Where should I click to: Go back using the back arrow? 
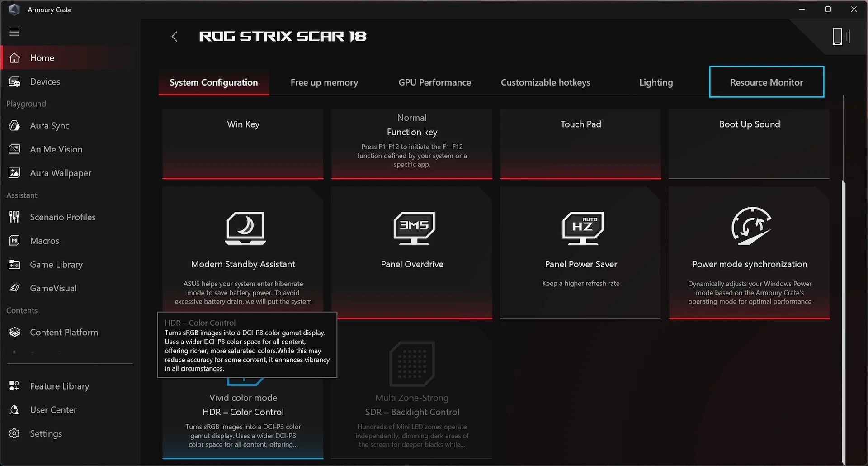click(x=175, y=36)
